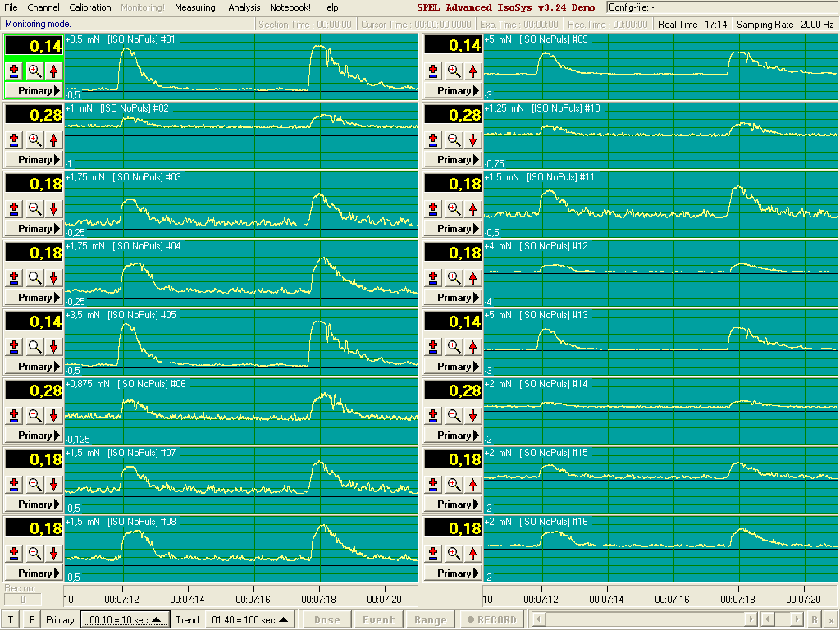
Task: Click the red-cross baseline icon for channel #05
Action: (15, 347)
